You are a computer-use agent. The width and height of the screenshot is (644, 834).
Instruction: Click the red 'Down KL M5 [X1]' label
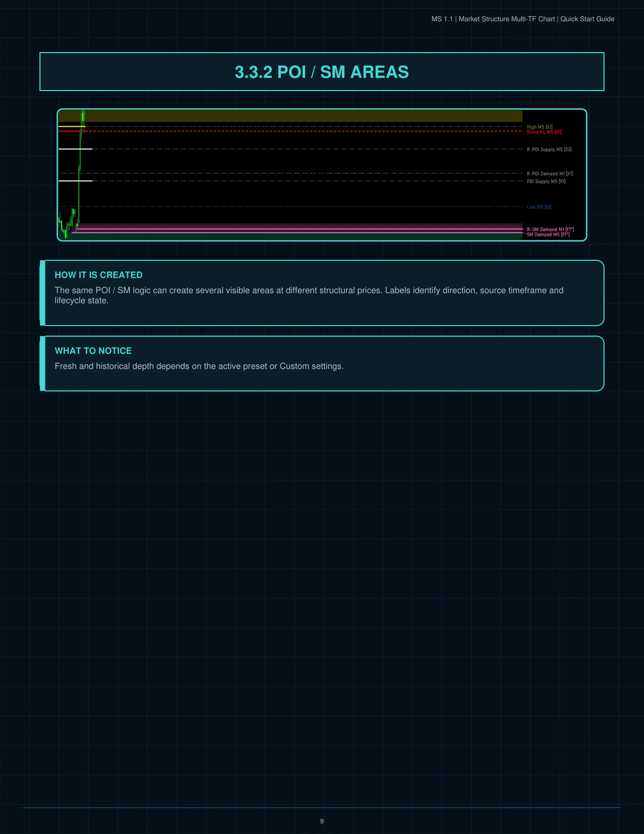click(544, 132)
